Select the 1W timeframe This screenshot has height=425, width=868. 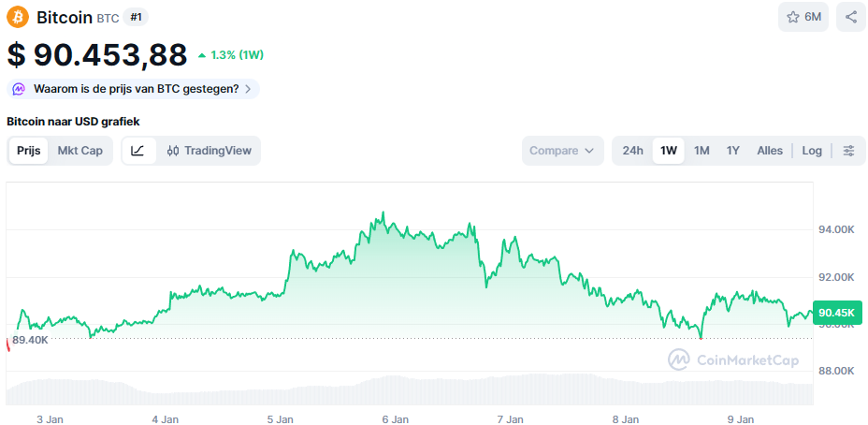669,151
